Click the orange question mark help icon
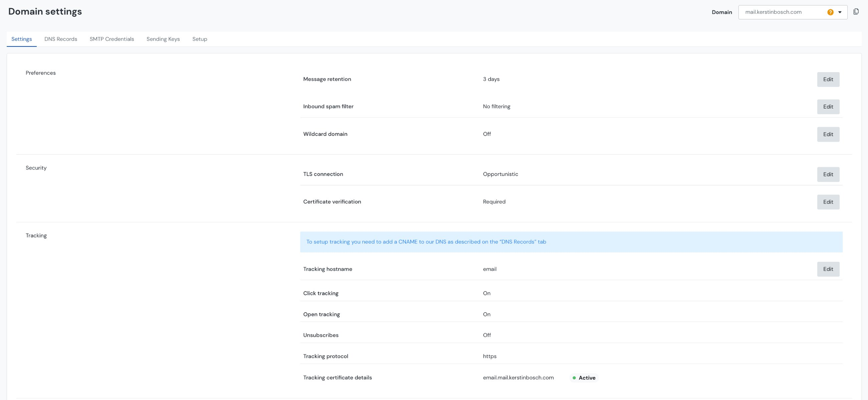868x400 pixels. click(x=830, y=12)
